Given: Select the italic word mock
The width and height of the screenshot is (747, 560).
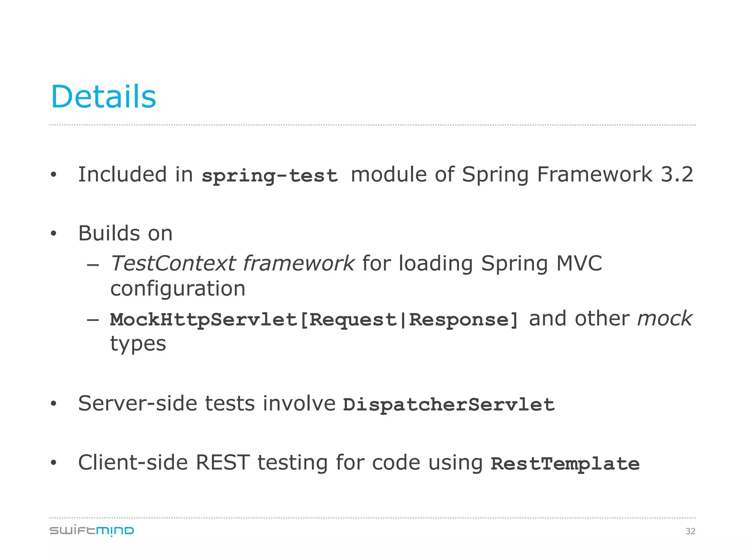Looking at the screenshot, I should coord(664,319).
